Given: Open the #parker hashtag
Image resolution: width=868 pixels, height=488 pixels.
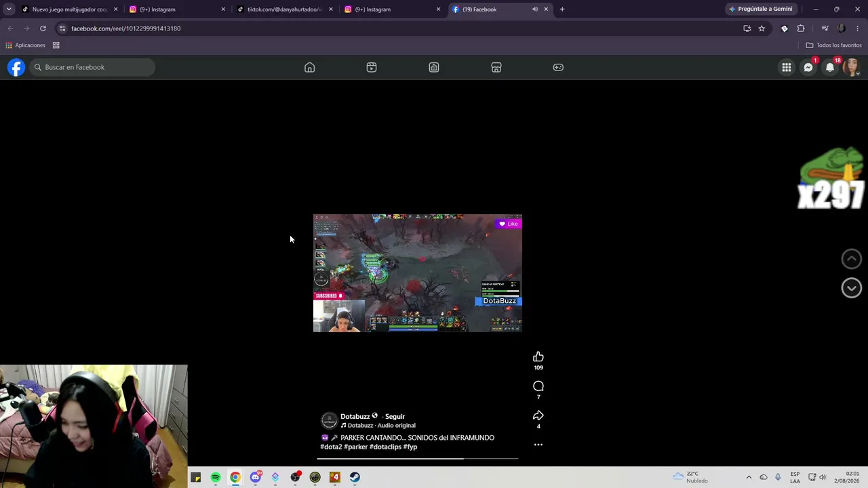Looking at the screenshot, I should click(355, 447).
